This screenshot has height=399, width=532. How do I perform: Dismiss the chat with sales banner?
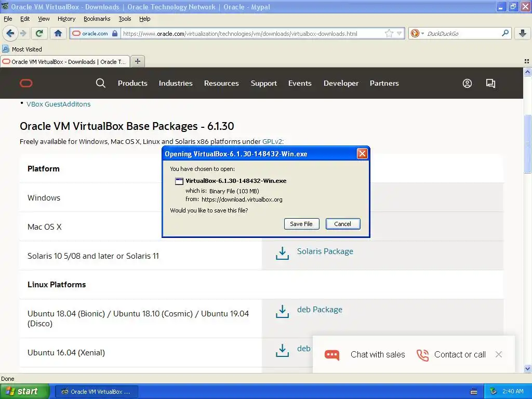pos(498,354)
